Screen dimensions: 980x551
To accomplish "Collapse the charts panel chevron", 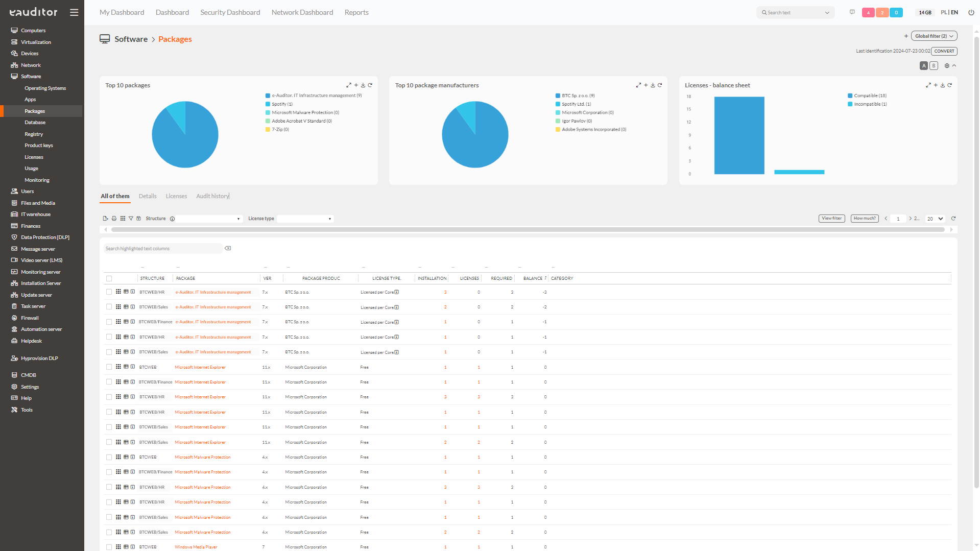I will pos(954,66).
